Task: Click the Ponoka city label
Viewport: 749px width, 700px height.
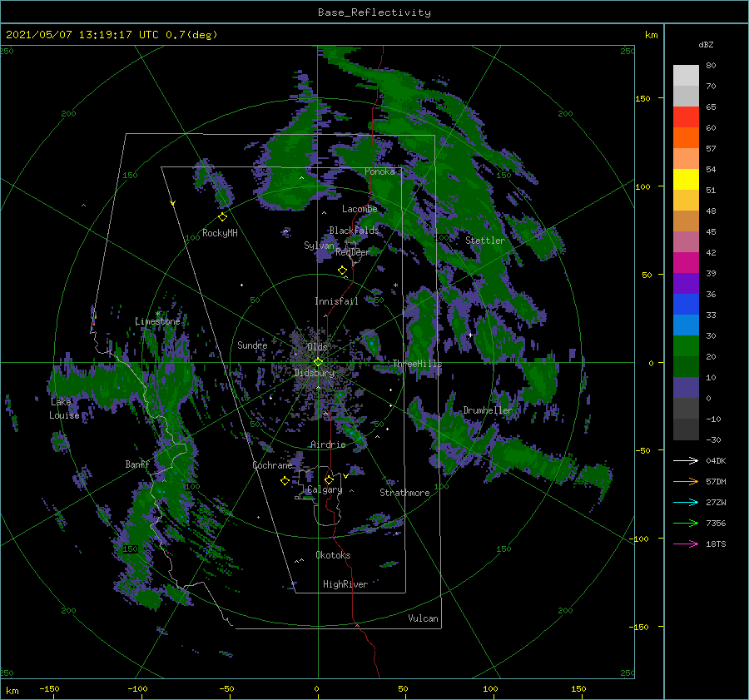Action: click(379, 171)
